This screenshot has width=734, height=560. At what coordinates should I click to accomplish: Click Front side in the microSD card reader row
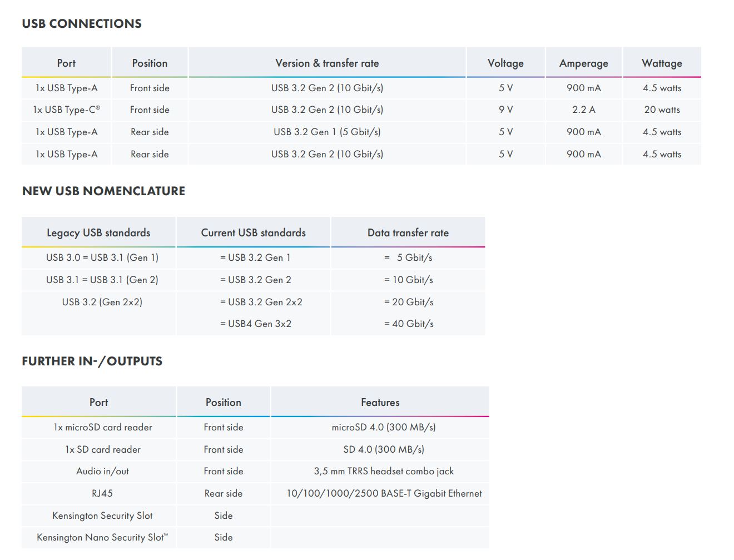(224, 427)
